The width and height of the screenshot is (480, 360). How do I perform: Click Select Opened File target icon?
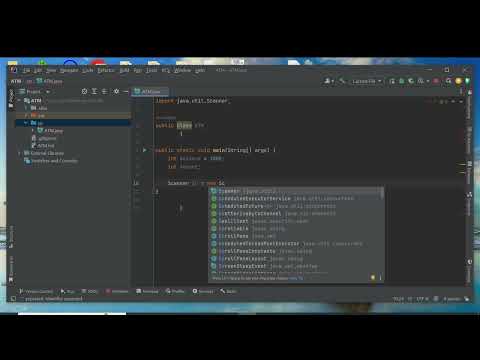[84, 91]
